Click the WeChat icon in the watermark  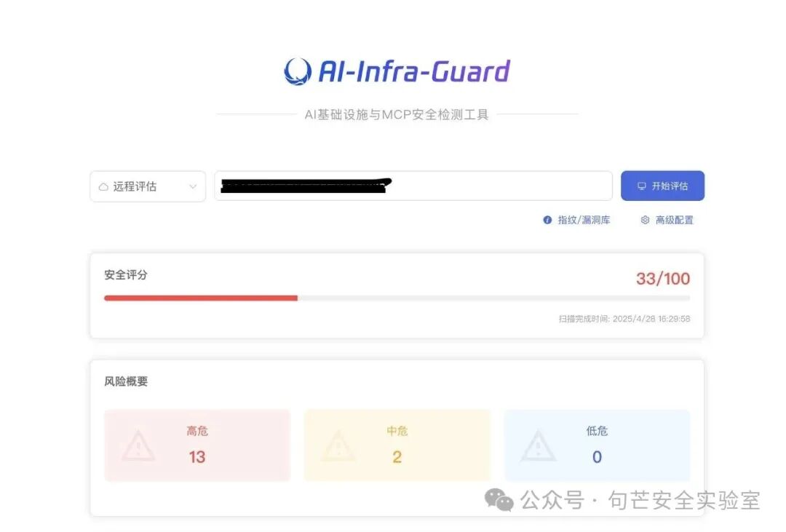tap(499, 500)
